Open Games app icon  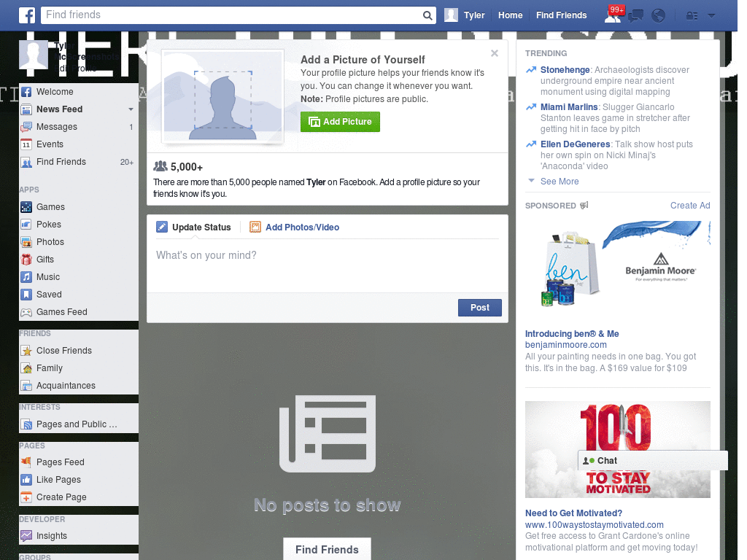coord(26,207)
